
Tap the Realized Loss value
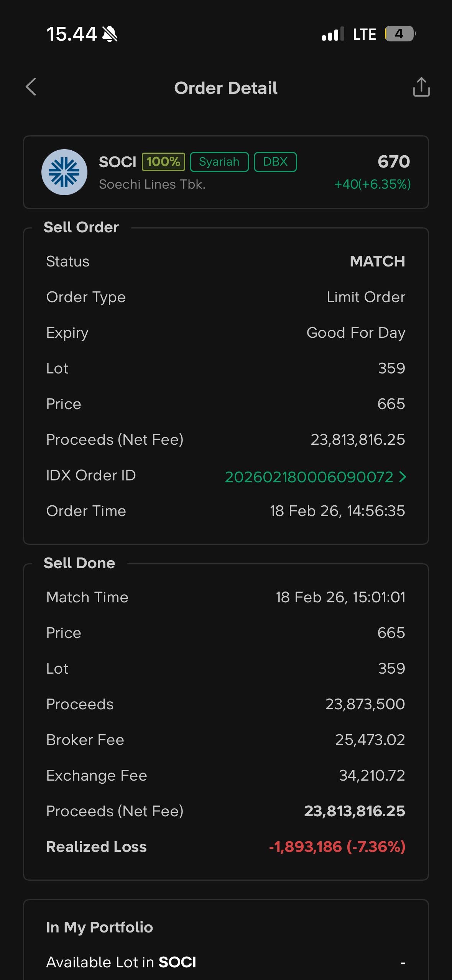337,847
